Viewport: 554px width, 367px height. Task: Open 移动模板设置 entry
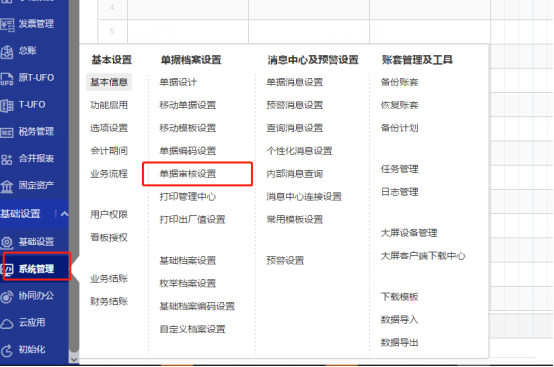coord(188,128)
